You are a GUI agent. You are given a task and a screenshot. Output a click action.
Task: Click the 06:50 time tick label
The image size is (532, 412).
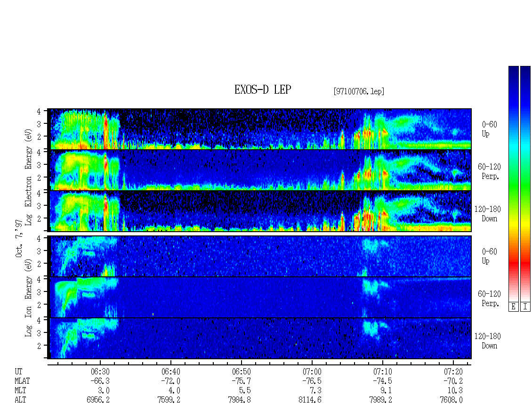[x=241, y=372]
